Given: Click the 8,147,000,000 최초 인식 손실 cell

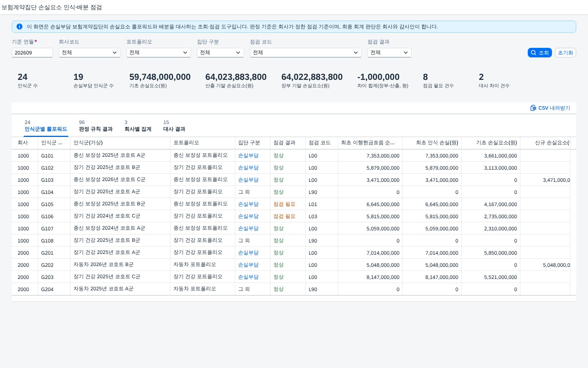Looking at the screenshot, I should [x=432, y=277].
